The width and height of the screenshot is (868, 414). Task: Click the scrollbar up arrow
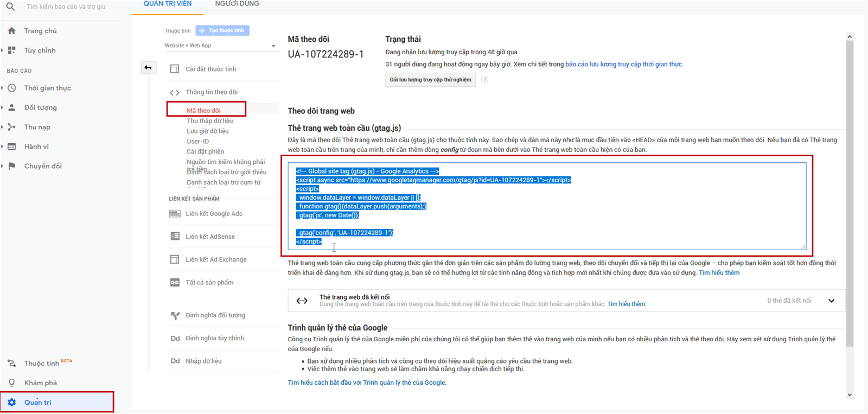[850, 36]
